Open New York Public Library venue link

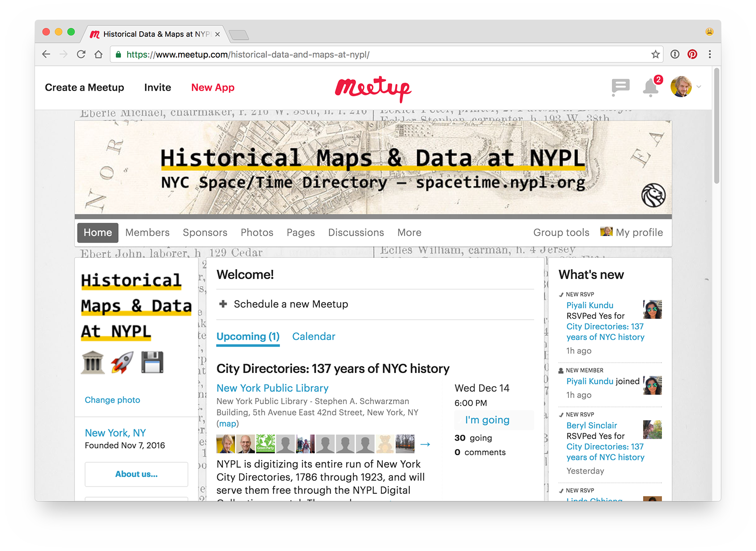tap(273, 388)
